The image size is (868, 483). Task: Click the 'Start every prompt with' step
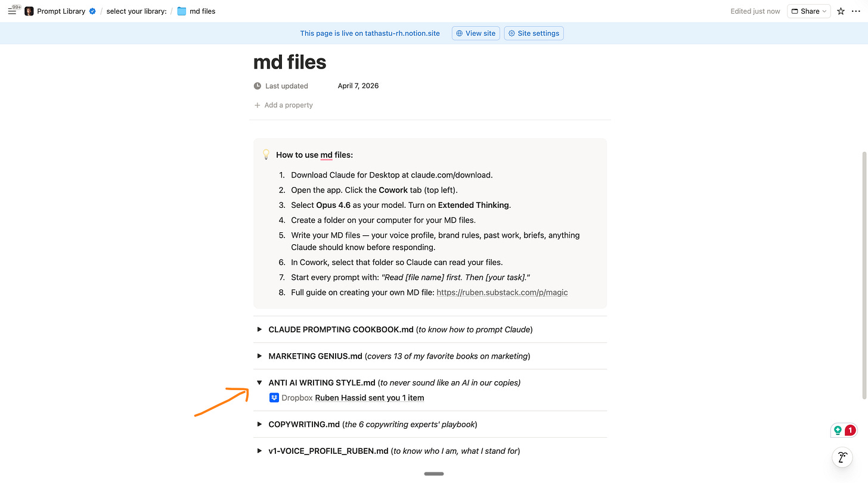pos(411,278)
